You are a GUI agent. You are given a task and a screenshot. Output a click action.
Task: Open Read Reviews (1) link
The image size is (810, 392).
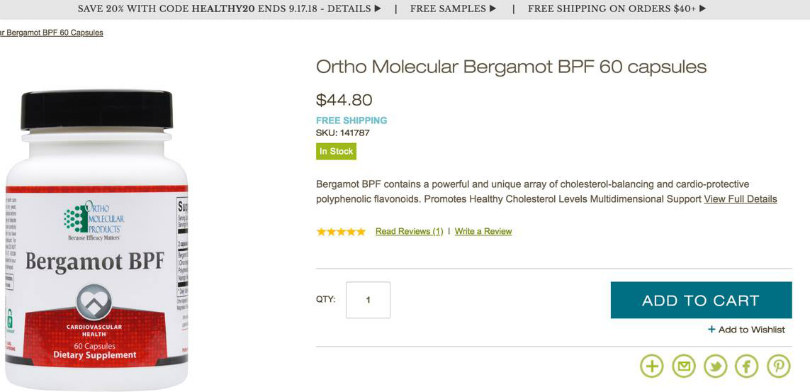tap(409, 231)
